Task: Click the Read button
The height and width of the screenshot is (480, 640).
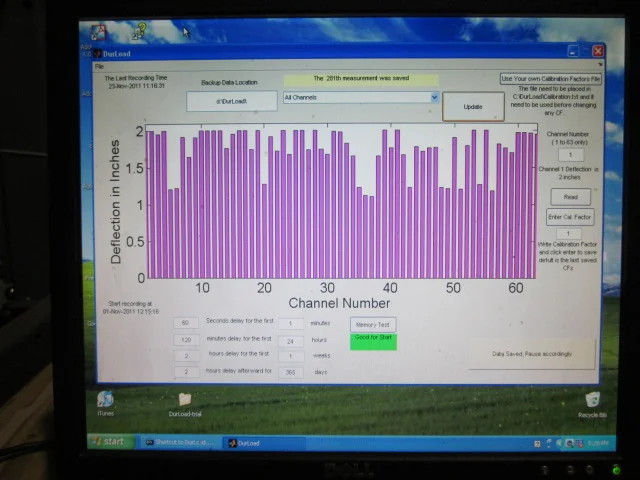Action: (571, 197)
